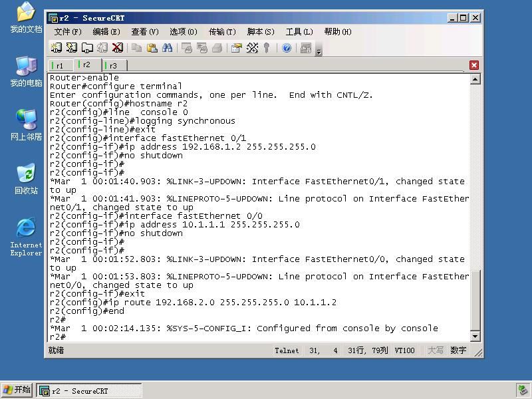Viewport: 532px width, 399px height.
Task: Click the 'Router#configure terminal' line
Action: 116,86
